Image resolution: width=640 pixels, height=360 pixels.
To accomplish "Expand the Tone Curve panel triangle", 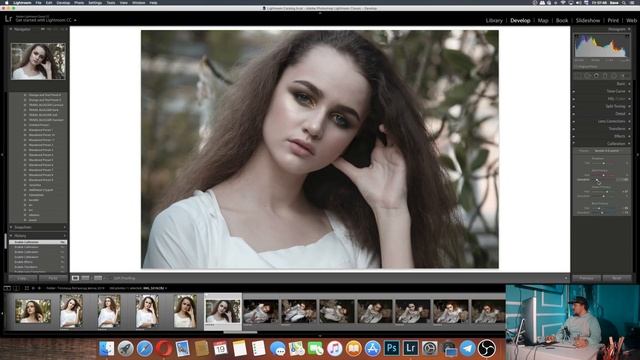I will pos(629,91).
